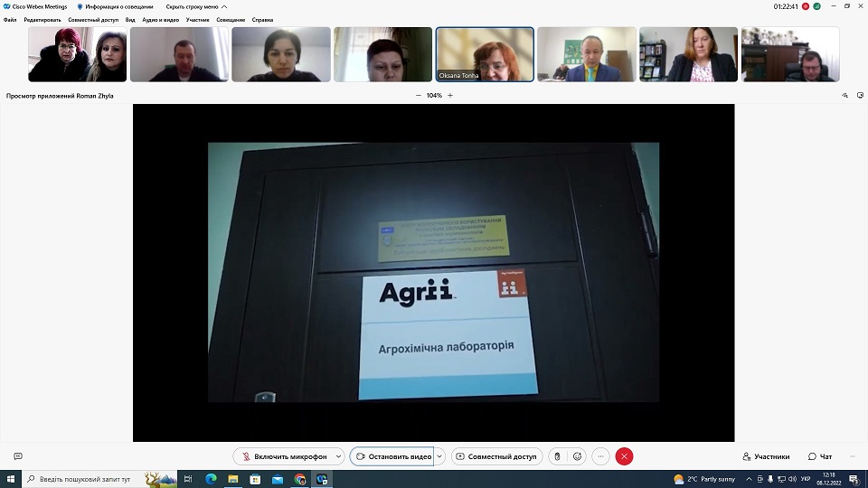
Task: Click fullscreen view icon at top right
Action: pyautogui.click(x=860, y=96)
